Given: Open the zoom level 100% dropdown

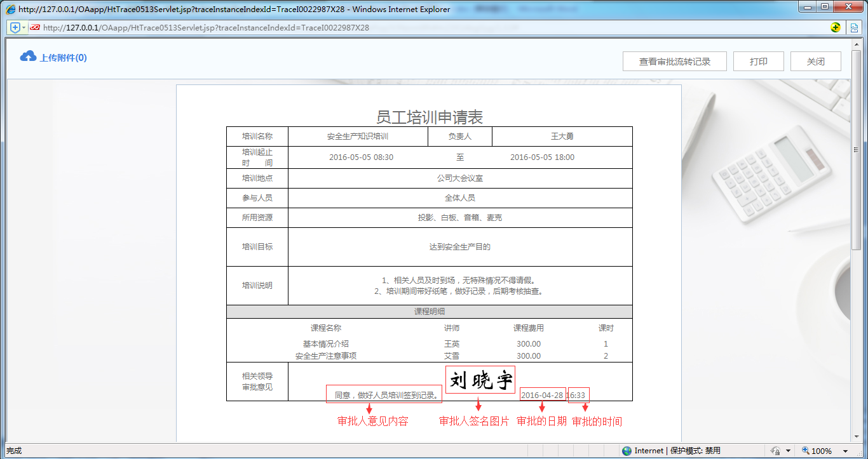Looking at the screenshot, I should point(846,450).
